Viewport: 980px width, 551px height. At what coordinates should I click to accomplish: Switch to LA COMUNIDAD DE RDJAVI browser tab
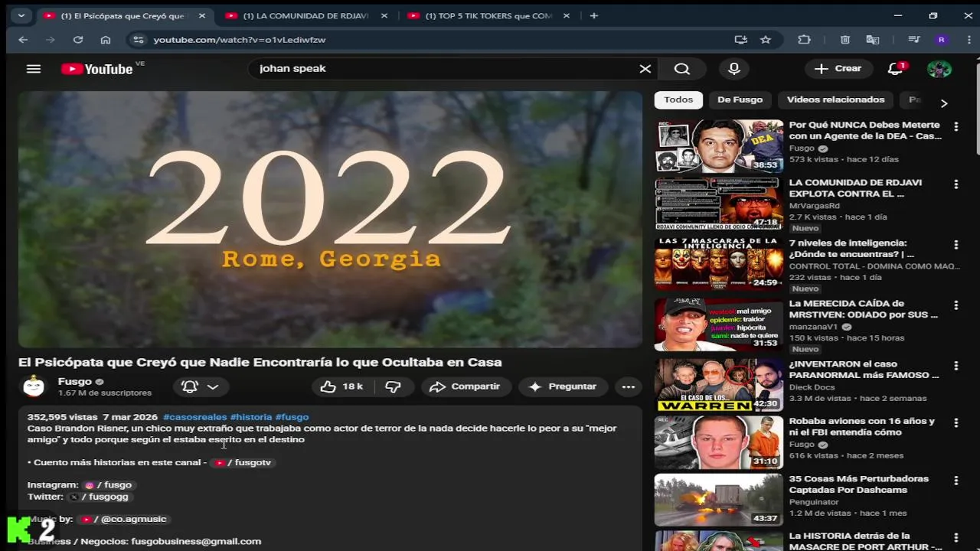tap(305, 15)
